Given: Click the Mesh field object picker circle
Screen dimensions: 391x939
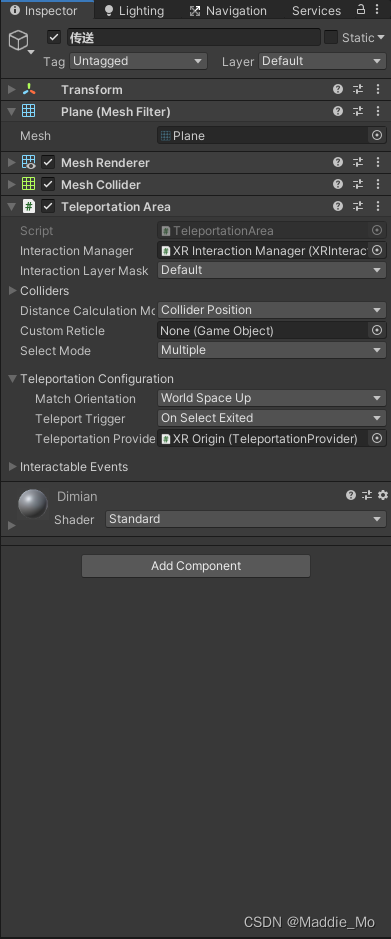Looking at the screenshot, I should click(377, 135).
